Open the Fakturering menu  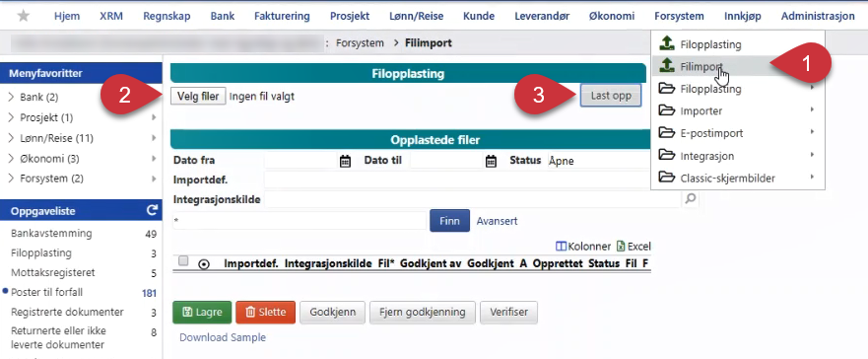(x=282, y=16)
